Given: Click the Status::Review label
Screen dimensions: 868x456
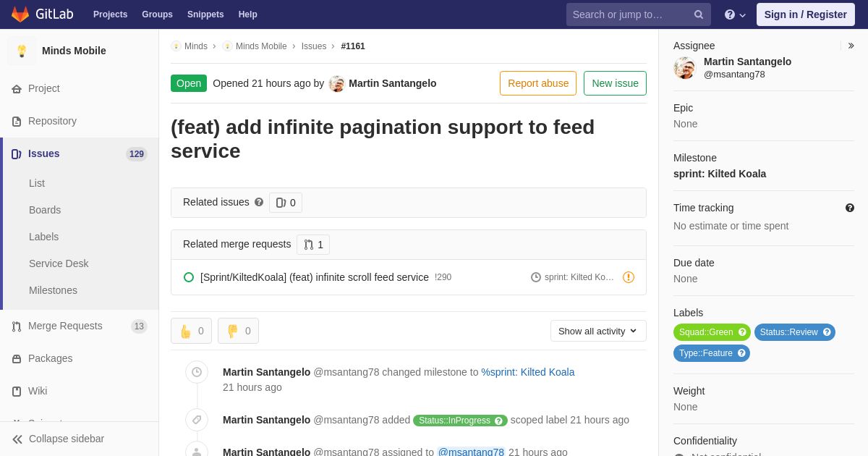Looking at the screenshot, I should [x=788, y=332].
